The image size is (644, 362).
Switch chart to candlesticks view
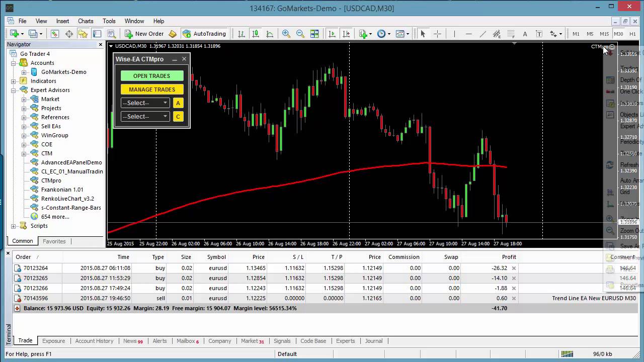click(256, 34)
